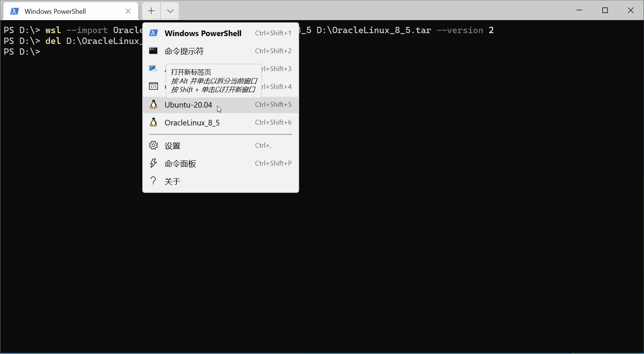644x354 pixels.
Task: Open the new tab profile dropdown chevron
Action: [x=170, y=11]
